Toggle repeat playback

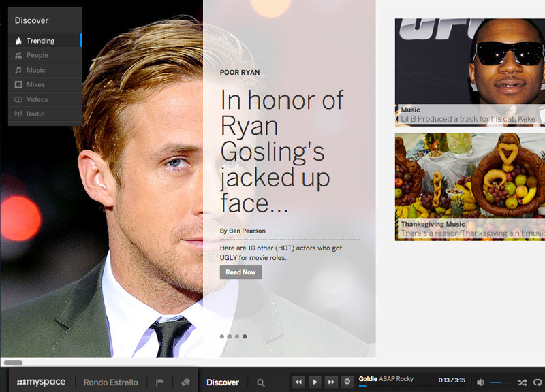[538, 382]
